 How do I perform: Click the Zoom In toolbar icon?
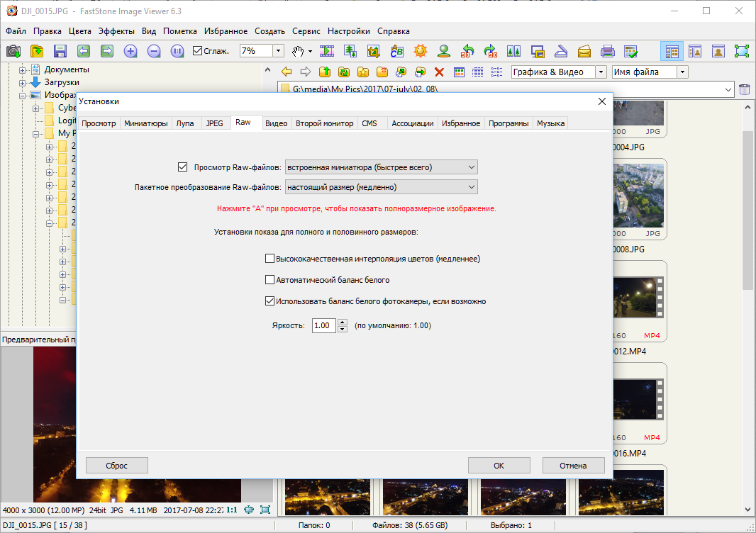click(x=130, y=51)
